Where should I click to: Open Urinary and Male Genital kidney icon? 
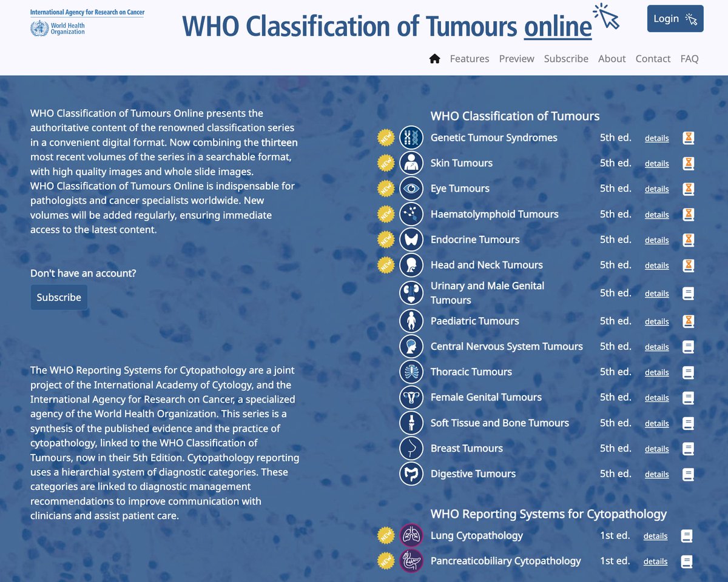point(411,293)
